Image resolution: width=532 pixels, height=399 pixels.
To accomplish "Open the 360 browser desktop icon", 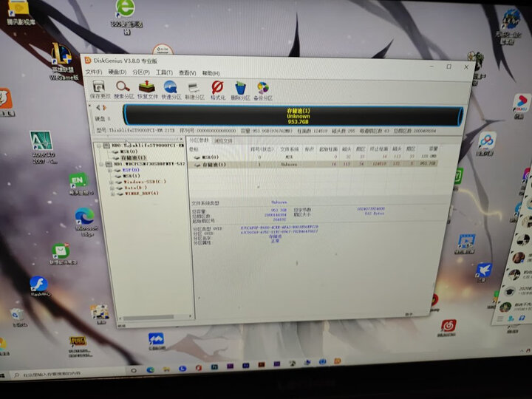I will 126,16.
